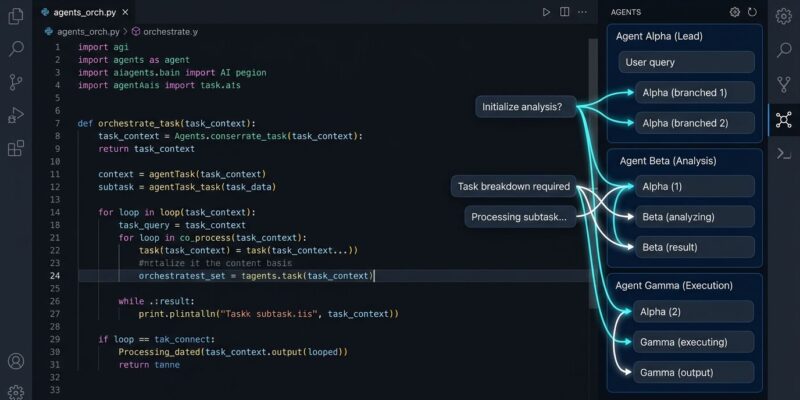Open Search in the left activity bar
800x400 pixels.
[16, 49]
